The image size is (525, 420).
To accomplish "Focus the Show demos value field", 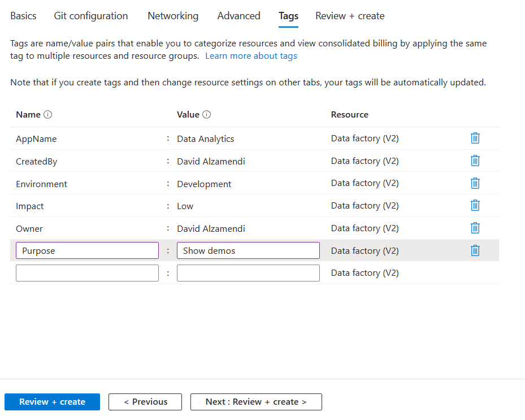I will coord(248,250).
